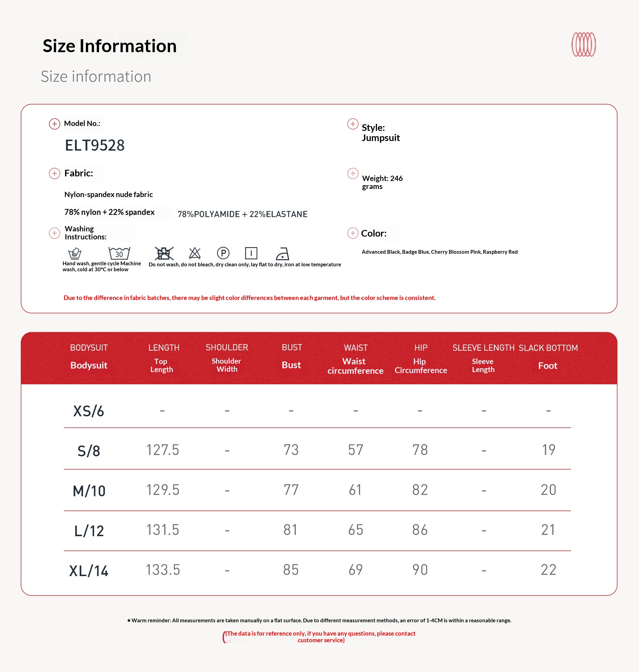The image size is (639, 672).
Task: Expand the plus icon beside Style
Action: 353,124
